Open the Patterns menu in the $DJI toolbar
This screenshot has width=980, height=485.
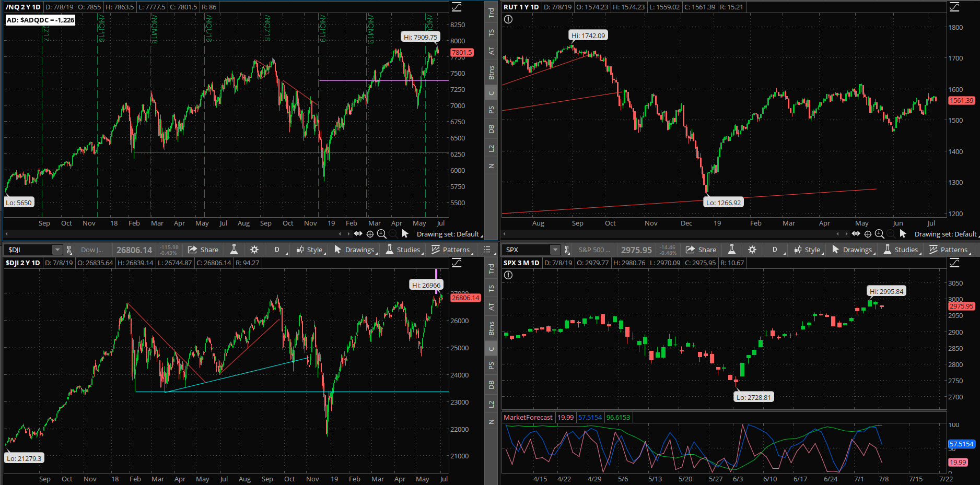click(452, 250)
